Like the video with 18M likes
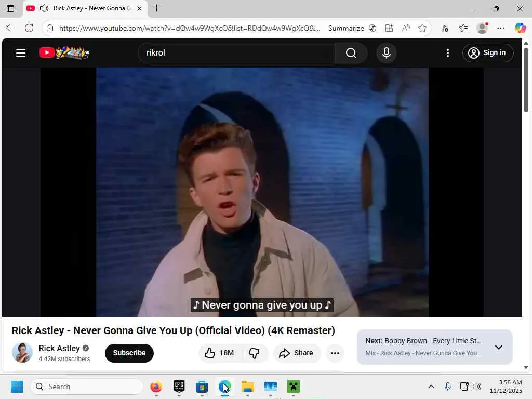Viewport: 532px width, 399px height. (x=220, y=353)
